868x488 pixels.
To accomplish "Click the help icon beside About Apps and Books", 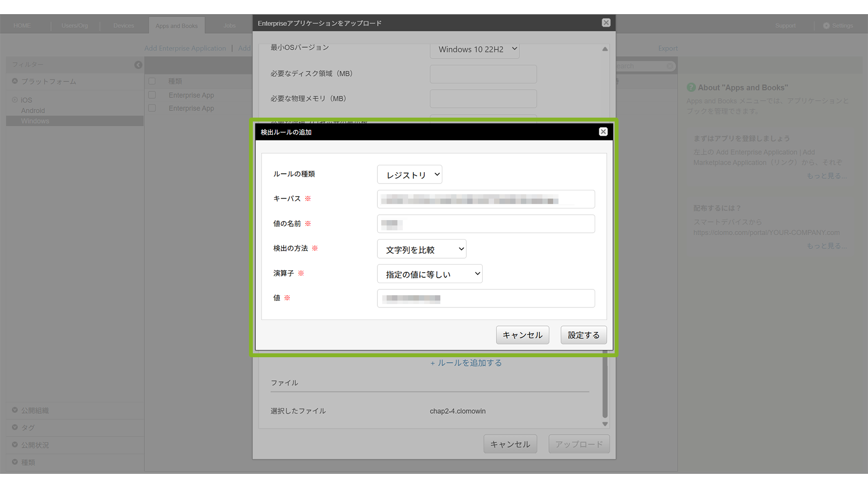I will click(x=691, y=87).
